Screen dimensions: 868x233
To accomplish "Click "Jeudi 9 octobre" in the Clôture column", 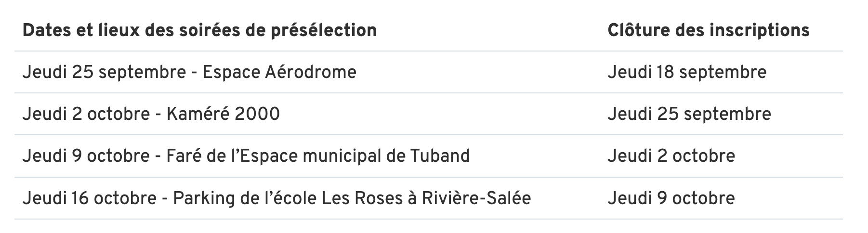I will [x=671, y=198].
